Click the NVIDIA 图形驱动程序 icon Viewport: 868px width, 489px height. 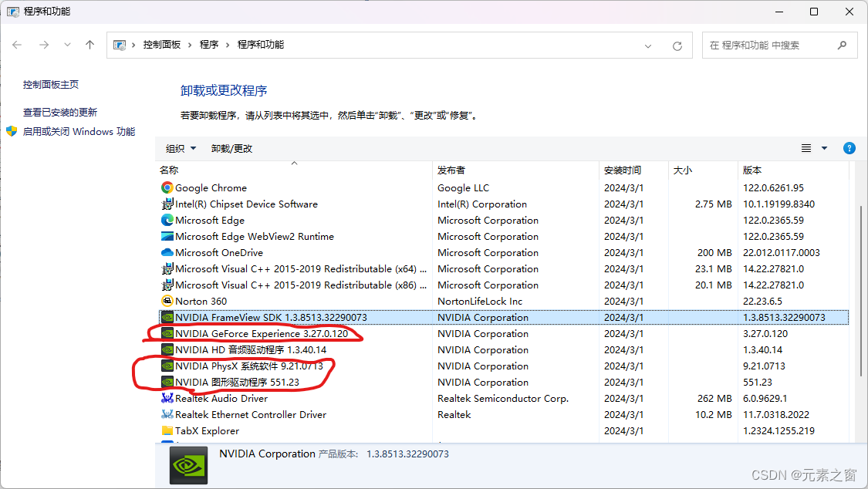coord(167,383)
